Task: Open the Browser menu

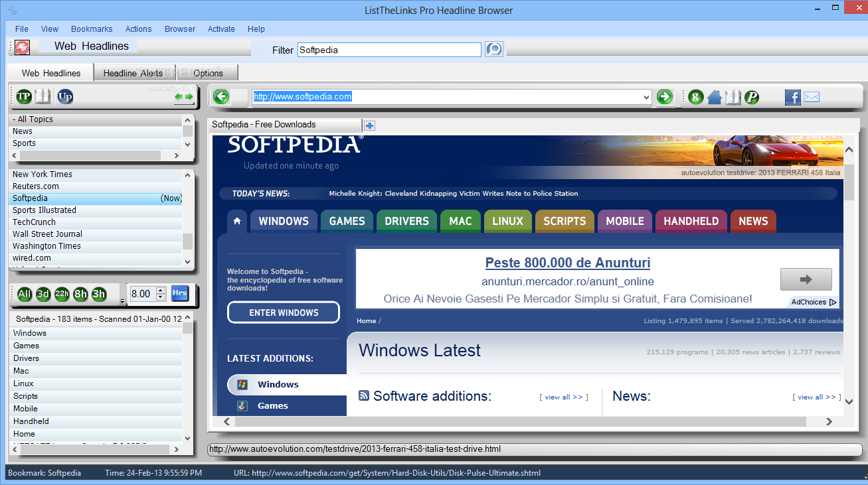Action: point(180,29)
